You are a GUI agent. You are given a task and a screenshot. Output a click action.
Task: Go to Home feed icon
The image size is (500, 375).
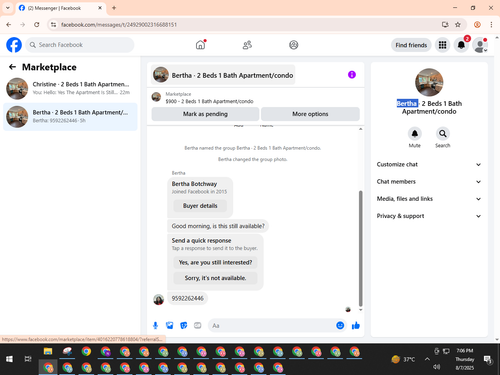tap(200, 45)
